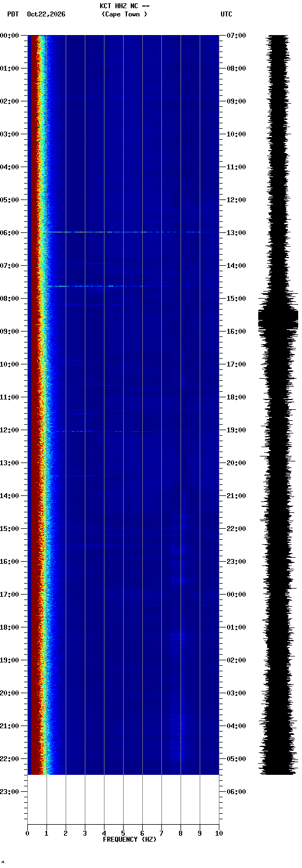Click the 'FREQUENCY (HZ)' axis label
Screen dimensions: 302x868
pos(130,840)
